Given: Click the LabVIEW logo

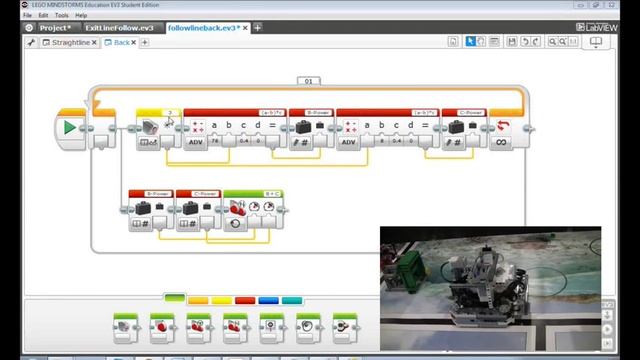Looking at the screenshot, I should [596, 28].
